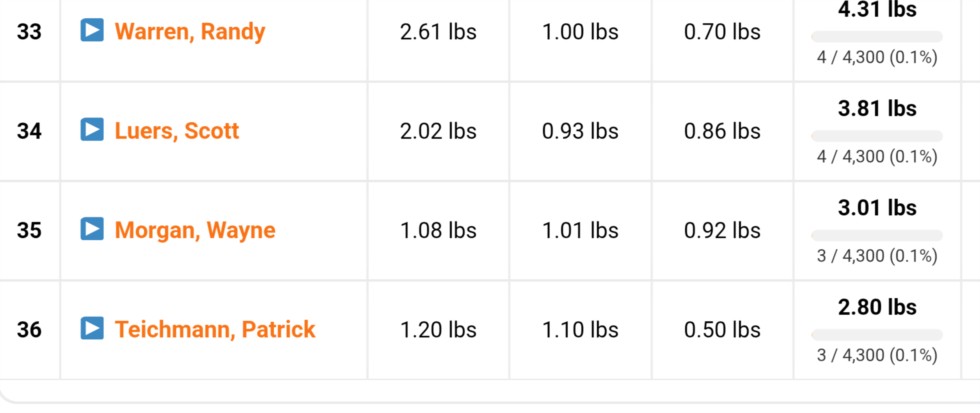Click play icon beside Warren, Randy
This screenshot has height=413, width=980.
pos(92,31)
